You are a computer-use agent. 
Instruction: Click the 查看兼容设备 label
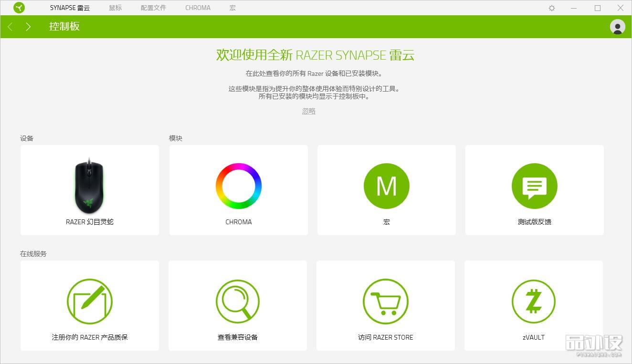coord(238,337)
